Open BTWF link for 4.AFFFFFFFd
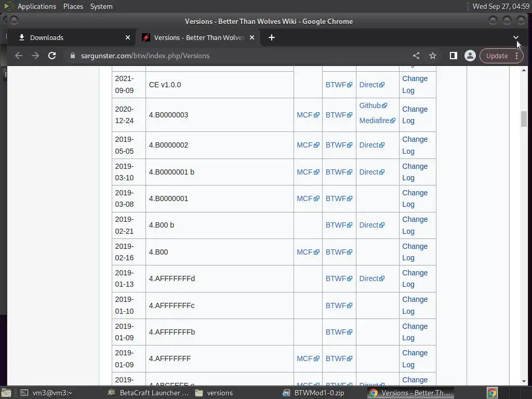532x399 pixels. pos(339,278)
